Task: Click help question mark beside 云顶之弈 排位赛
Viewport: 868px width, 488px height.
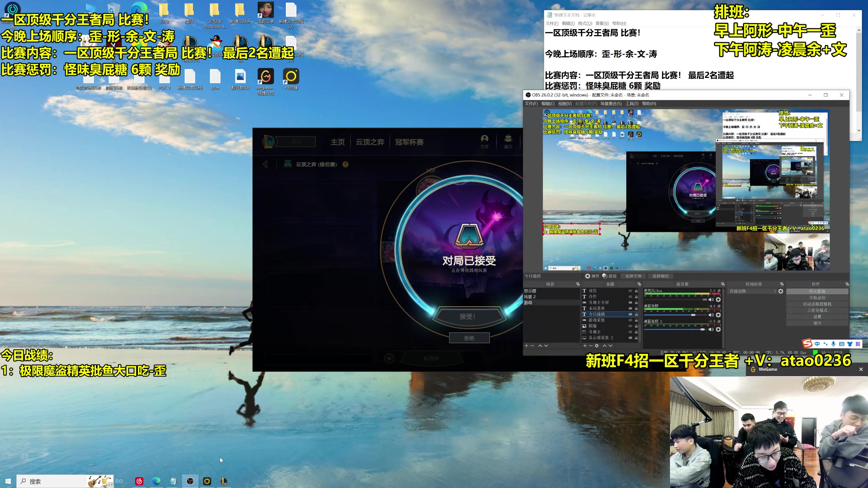Action: point(346,164)
